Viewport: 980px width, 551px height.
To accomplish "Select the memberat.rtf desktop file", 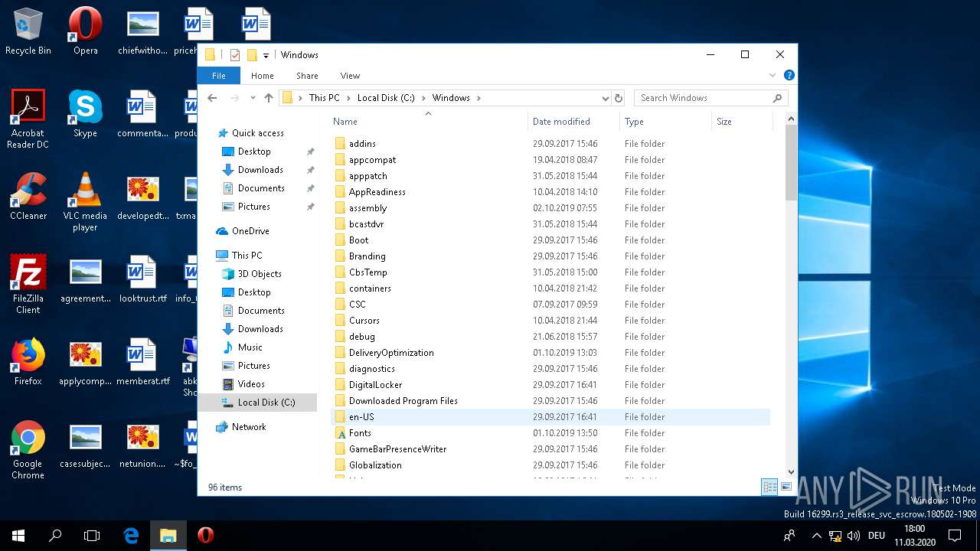I will [142, 362].
